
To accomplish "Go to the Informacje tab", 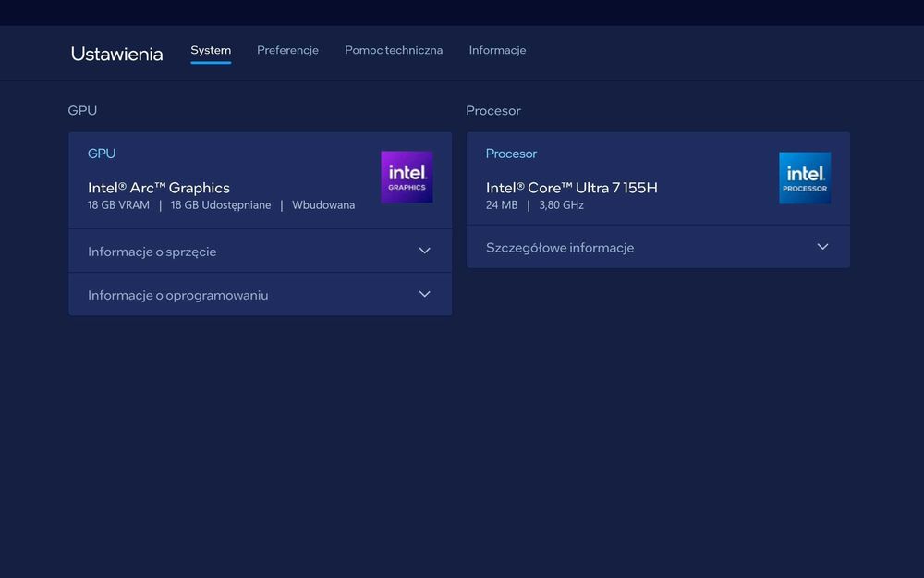I will tap(497, 50).
